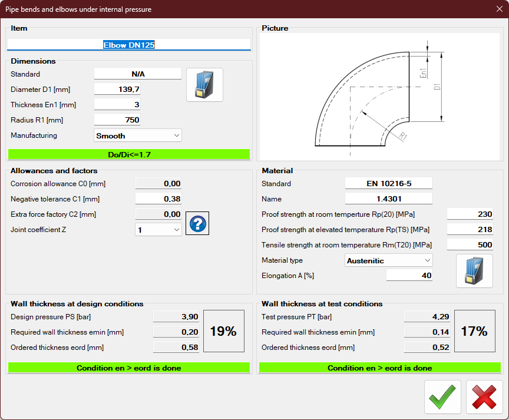Click the 19% design utilization box
This screenshot has width=509, height=420.
[223, 332]
